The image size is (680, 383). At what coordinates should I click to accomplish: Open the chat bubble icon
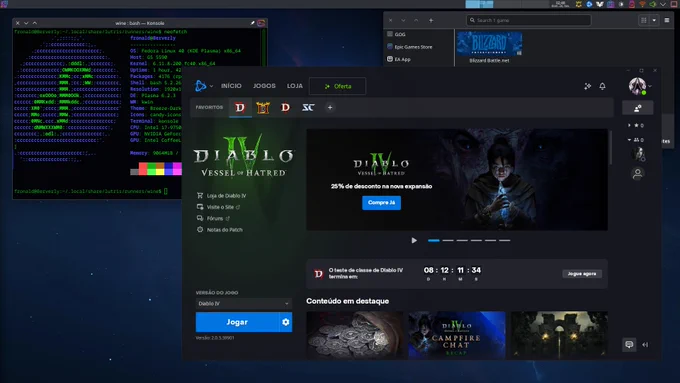point(629,345)
